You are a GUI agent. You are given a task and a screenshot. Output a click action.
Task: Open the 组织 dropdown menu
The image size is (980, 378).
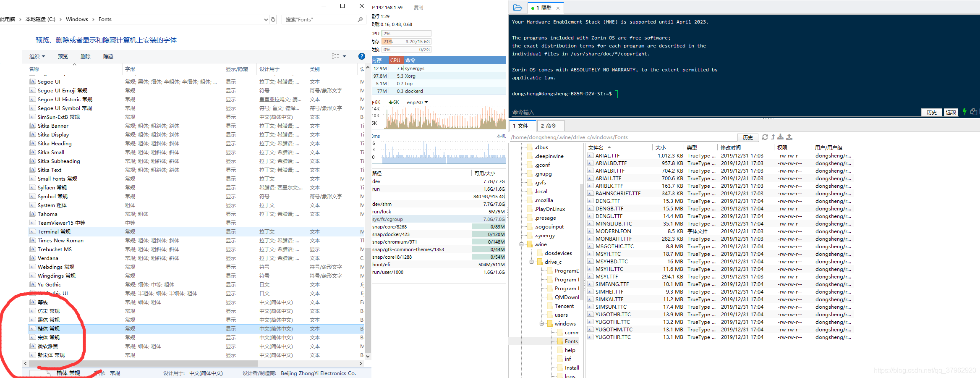coord(37,56)
